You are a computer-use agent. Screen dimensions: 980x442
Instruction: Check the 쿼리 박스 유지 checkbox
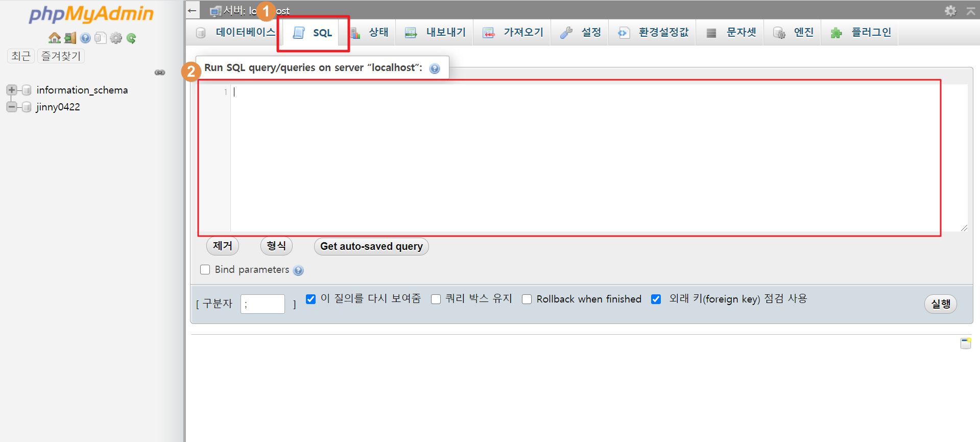point(436,299)
